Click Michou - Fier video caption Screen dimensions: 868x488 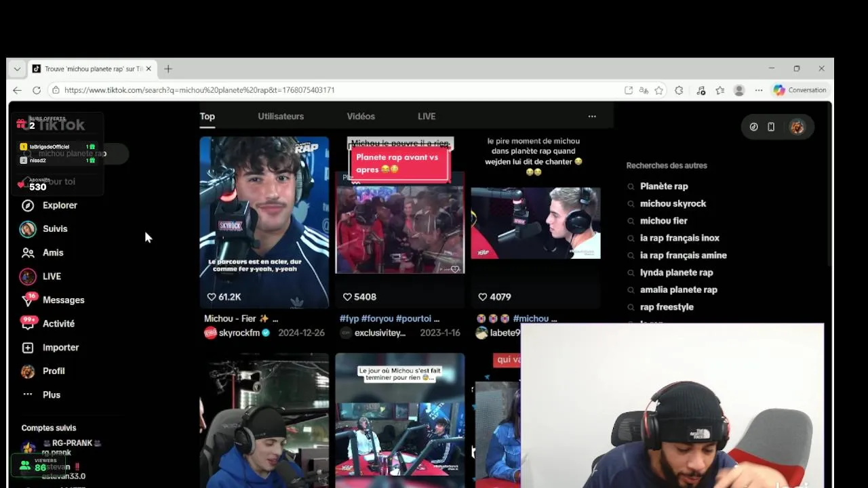(x=241, y=319)
